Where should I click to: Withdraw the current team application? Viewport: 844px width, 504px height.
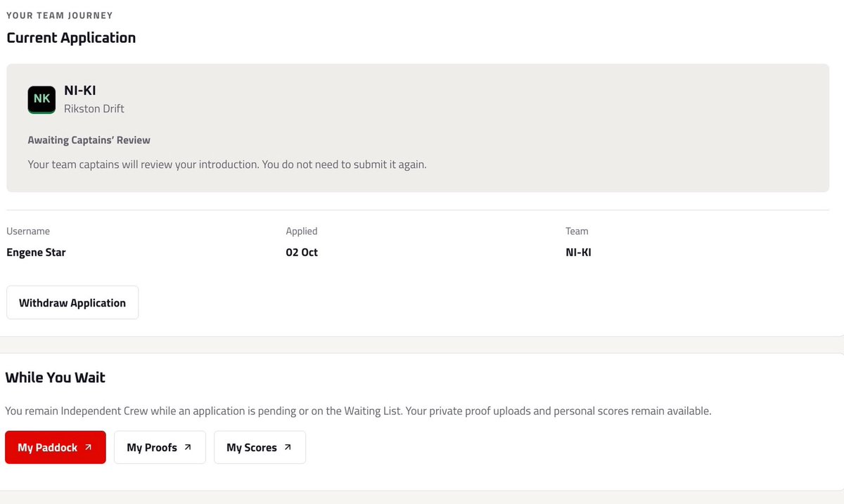point(72,303)
